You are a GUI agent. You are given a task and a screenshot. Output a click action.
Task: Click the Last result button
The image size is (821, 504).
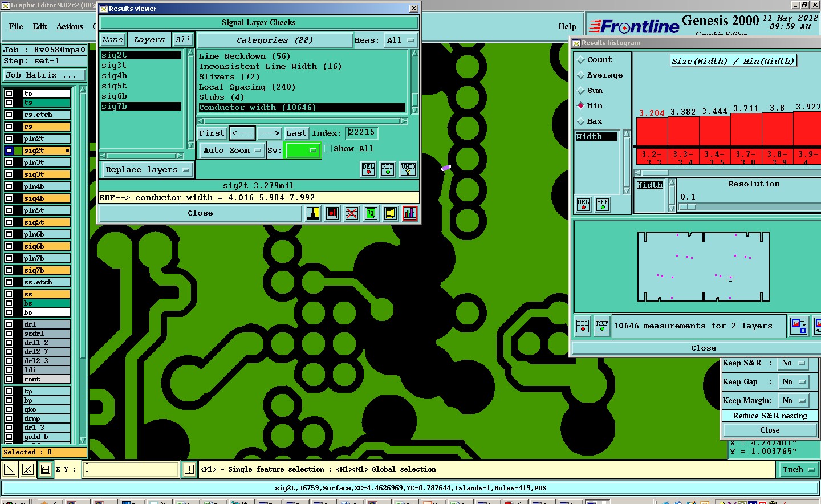(296, 133)
